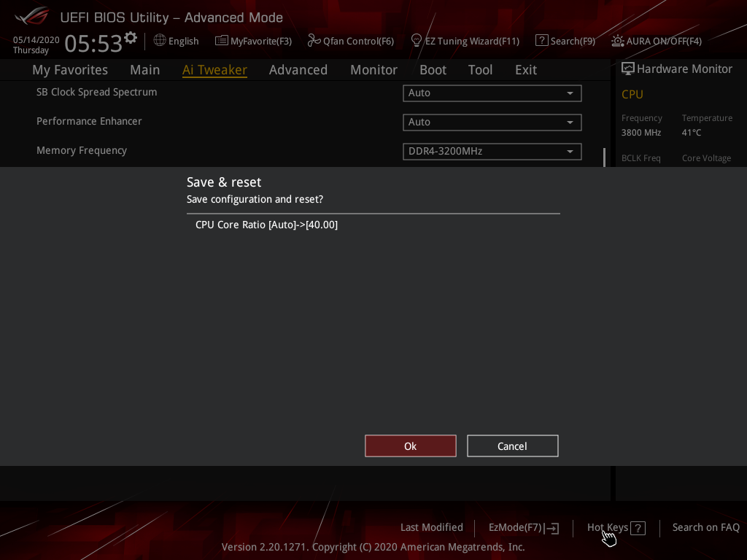The image size is (747, 560).
Task: Toggle the AURA ON/OFF light icon
Action: [x=617, y=41]
